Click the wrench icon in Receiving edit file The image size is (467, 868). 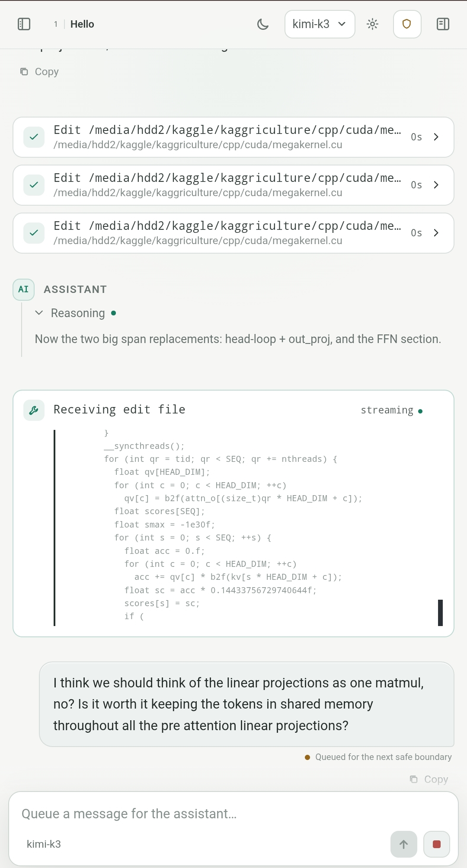click(34, 410)
